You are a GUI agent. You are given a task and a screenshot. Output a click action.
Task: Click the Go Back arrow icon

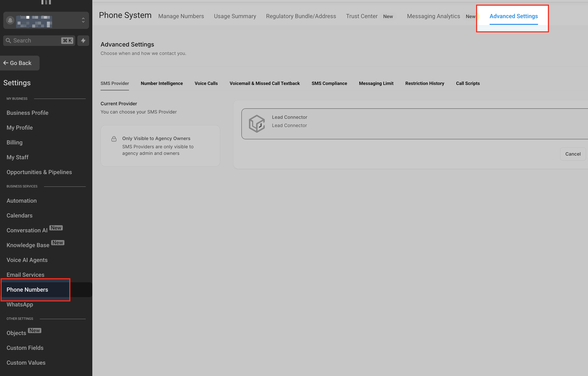[x=6, y=63]
